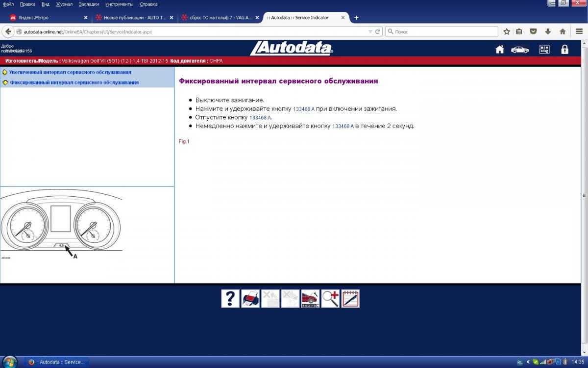Image resolution: width=588 pixels, height=368 pixels.
Task: Open the Файл menu
Action: (8, 4)
